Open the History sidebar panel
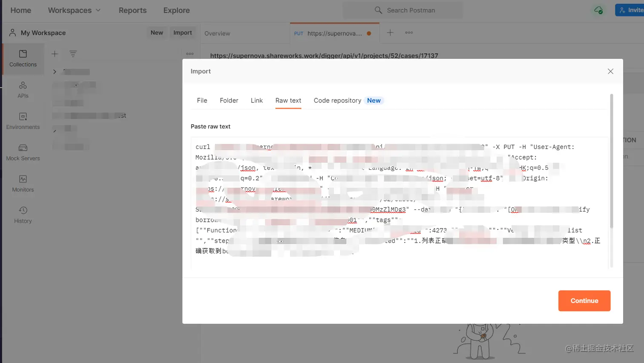Image resolution: width=644 pixels, height=363 pixels. tap(23, 215)
